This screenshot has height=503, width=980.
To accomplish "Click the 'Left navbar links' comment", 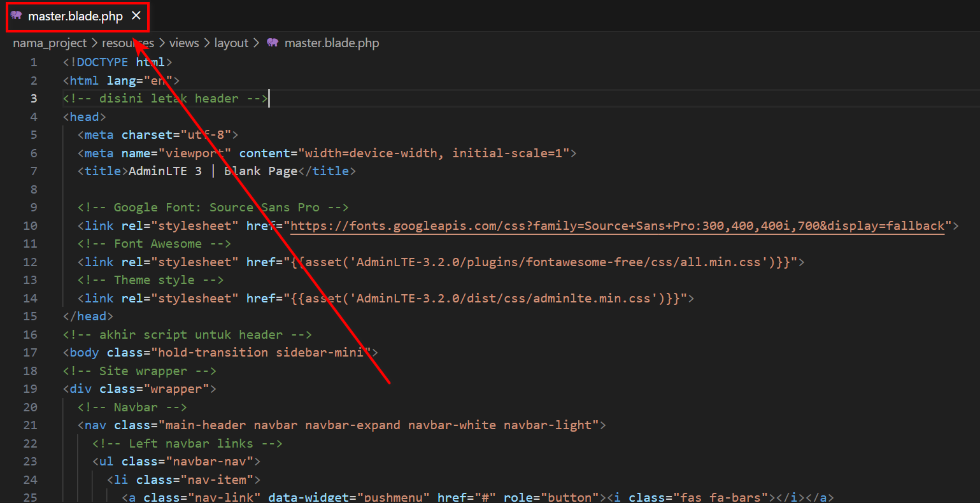I will pyautogui.click(x=187, y=443).
